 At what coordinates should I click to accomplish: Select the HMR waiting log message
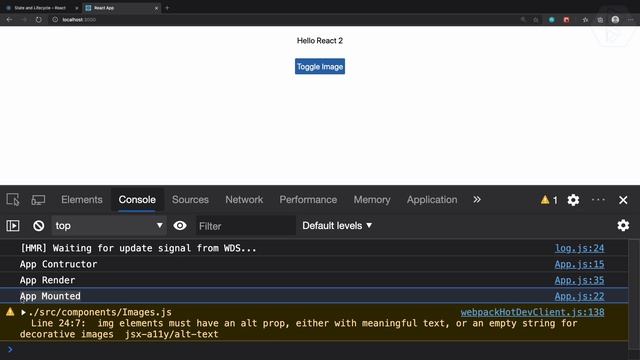[x=138, y=248]
